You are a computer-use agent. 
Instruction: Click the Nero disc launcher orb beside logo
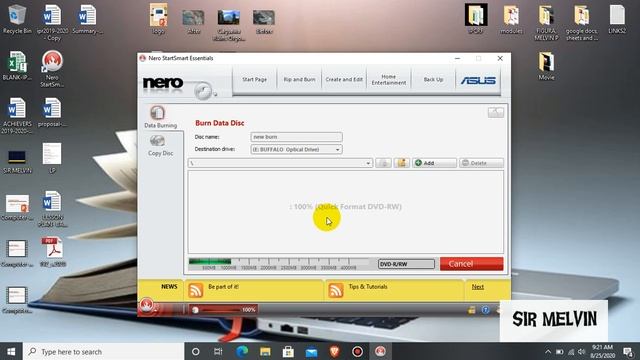203,91
